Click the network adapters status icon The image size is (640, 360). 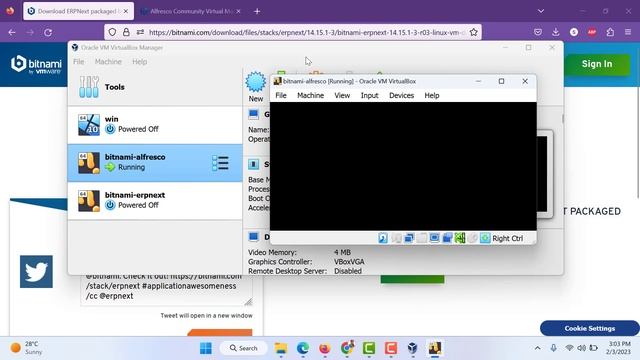point(409,238)
